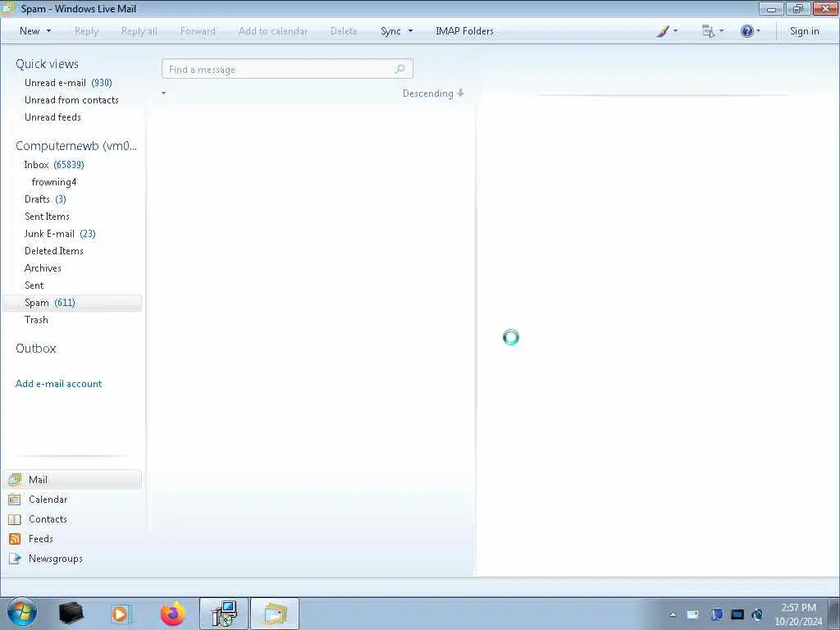Click the Windows Live Mail taskbar icon
This screenshot has height=630, width=840.
click(x=274, y=614)
